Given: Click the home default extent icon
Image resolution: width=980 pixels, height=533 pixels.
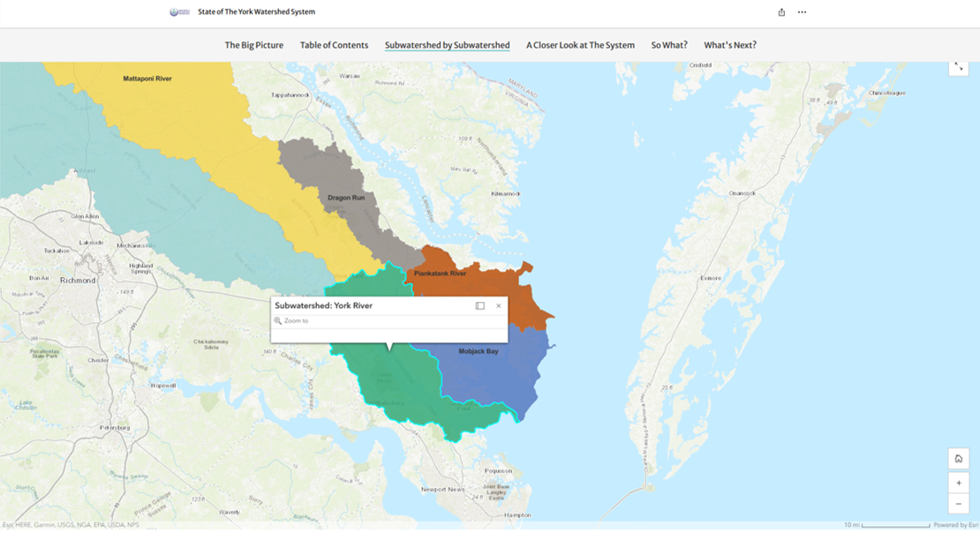Looking at the screenshot, I should [959, 458].
